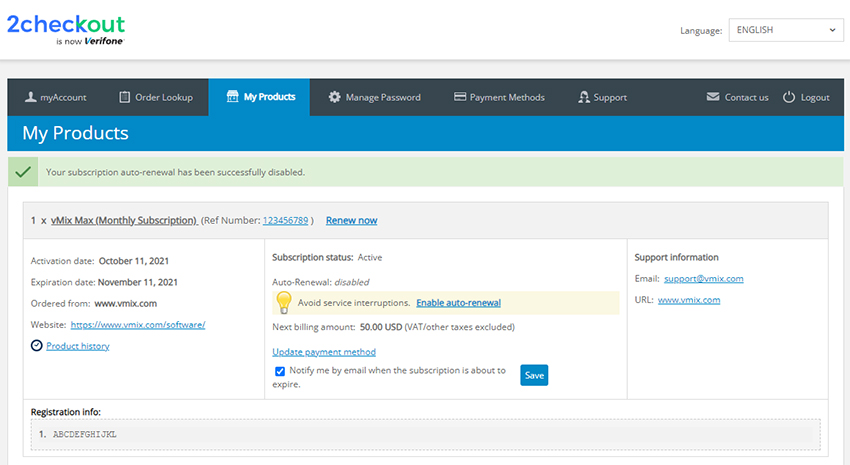The width and height of the screenshot is (850, 465).
Task: Click the My Products store icon
Action: click(x=233, y=96)
